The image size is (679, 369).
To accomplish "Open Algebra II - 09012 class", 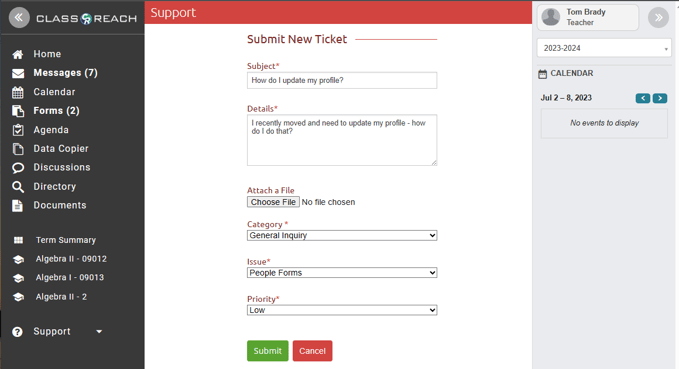I will point(71,259).
